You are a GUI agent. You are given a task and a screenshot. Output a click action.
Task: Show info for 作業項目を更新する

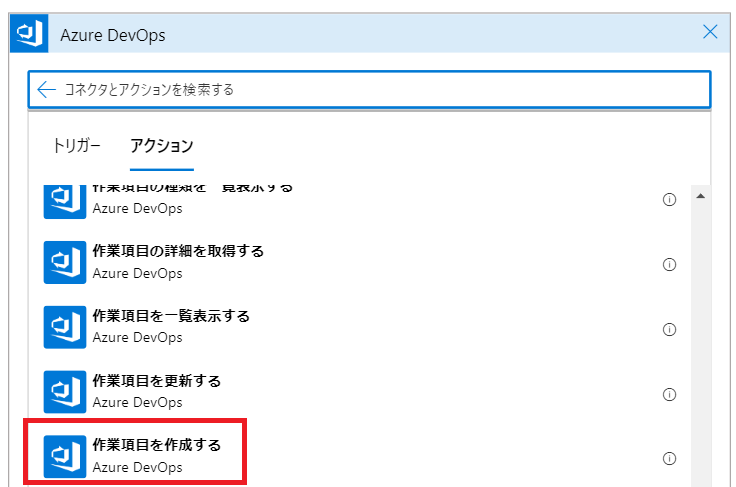[x=669, y=394]
